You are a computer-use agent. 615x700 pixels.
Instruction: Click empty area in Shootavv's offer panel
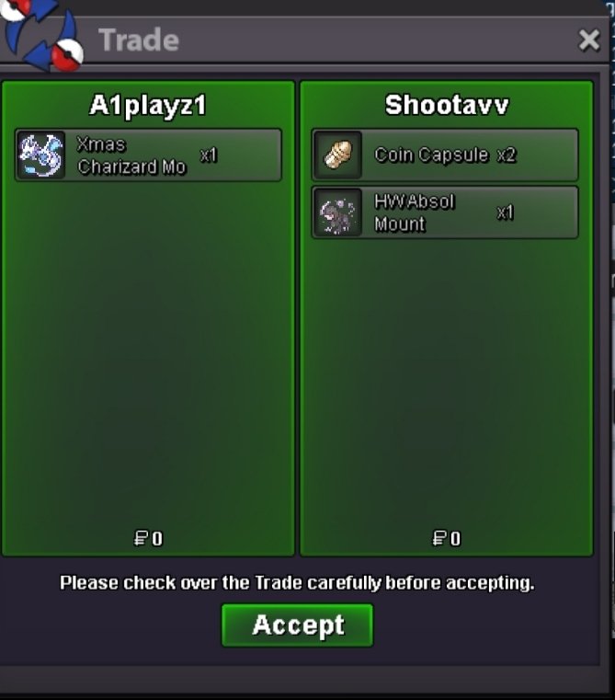tap(447, 380)
